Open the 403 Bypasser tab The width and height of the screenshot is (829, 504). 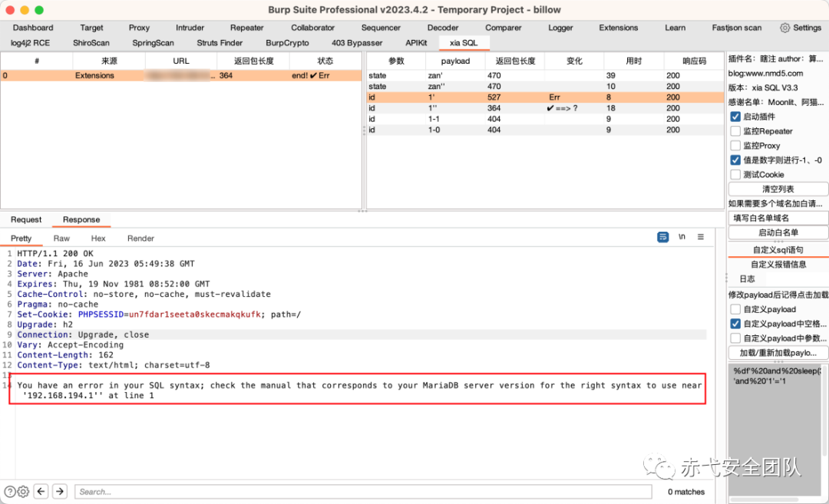click(357, 43)
